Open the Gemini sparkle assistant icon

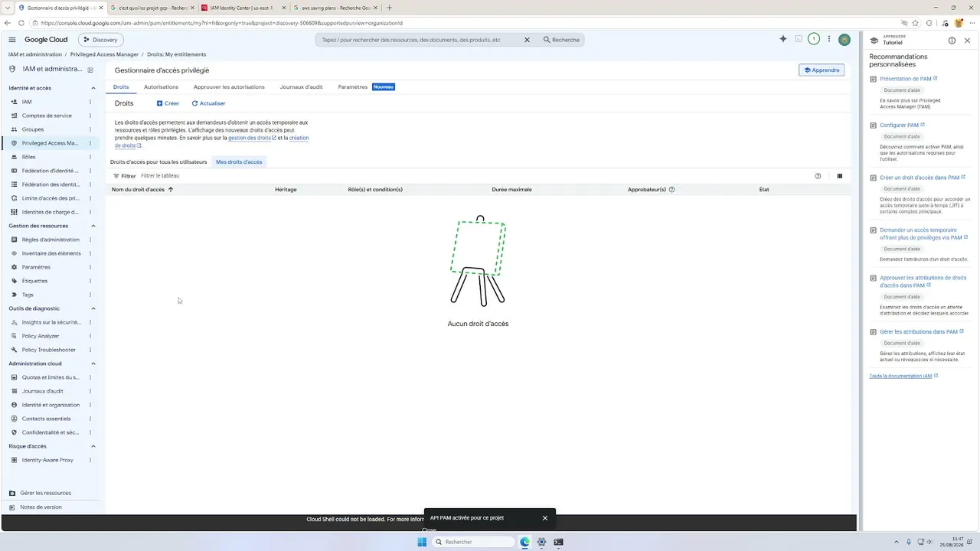[x=782, y=39]
